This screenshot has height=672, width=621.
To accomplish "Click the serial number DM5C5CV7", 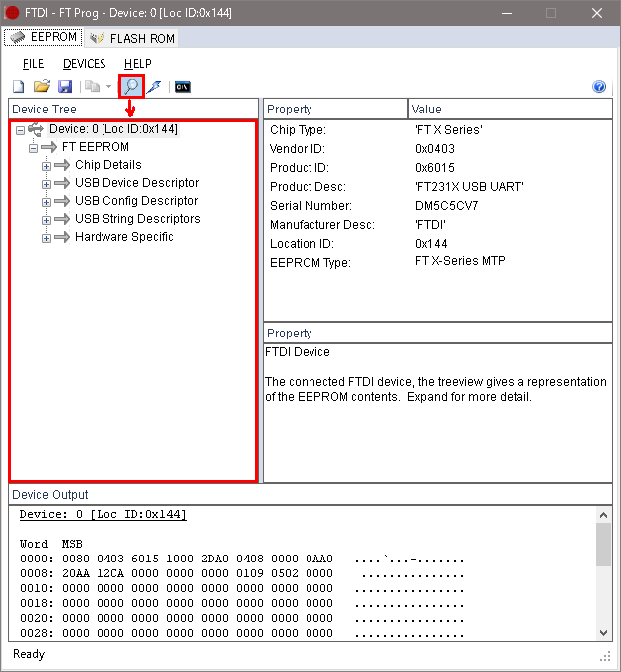I will tap(446, 206).
